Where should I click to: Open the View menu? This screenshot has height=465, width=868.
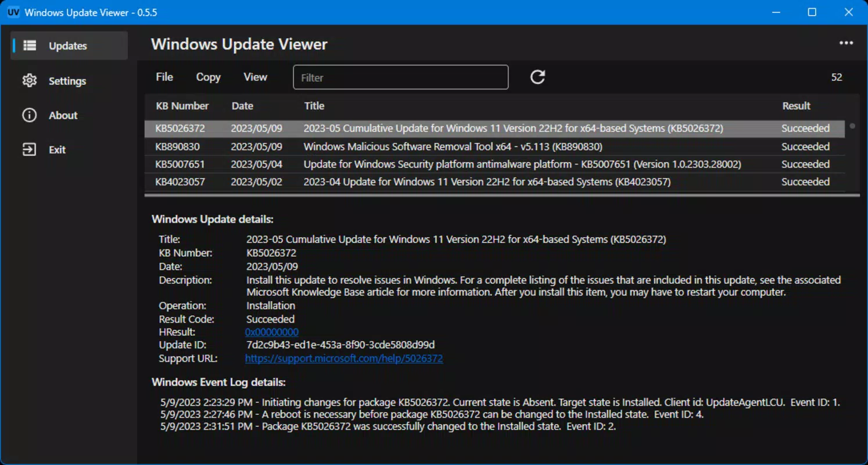(x=255, y=77)
